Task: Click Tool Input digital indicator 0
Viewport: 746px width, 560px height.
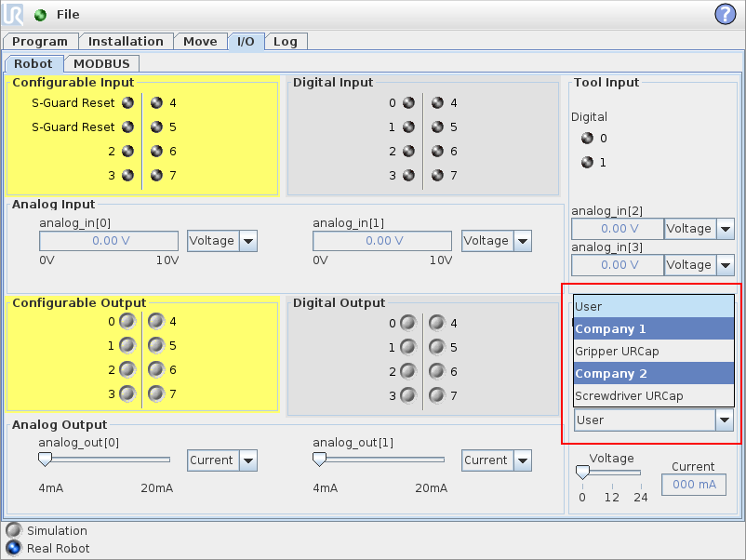Action: tap(587, 139)
